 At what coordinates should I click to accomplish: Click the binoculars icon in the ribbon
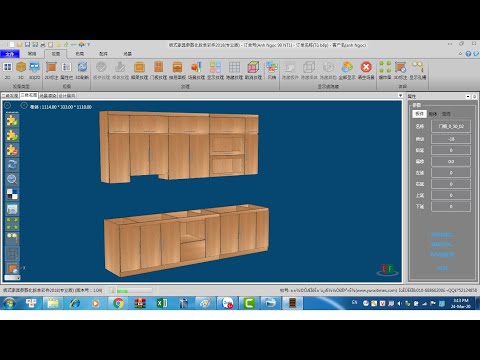(x=418, y=70)
